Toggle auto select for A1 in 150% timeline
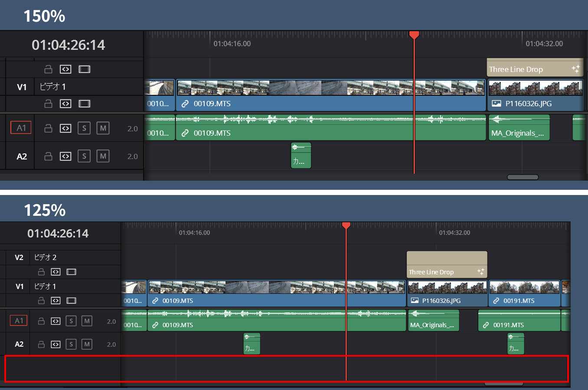 pos(65,129)
